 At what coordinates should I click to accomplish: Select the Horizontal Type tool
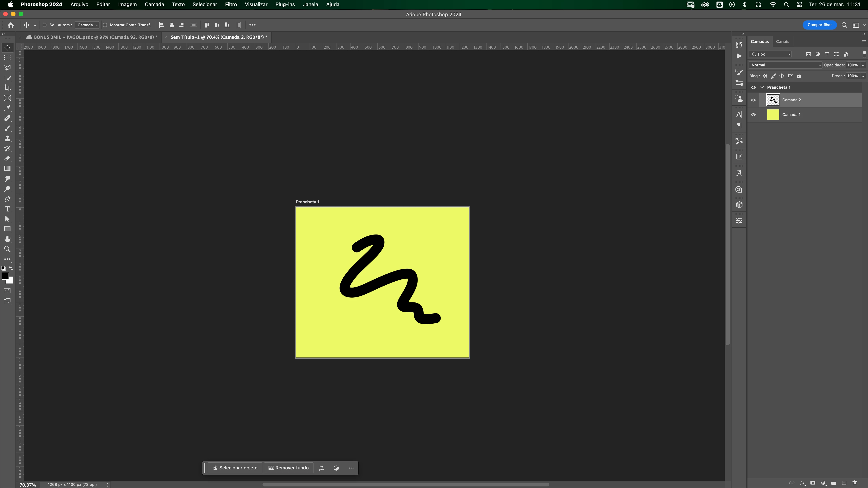pyautogui.click(x=7, y=209)
